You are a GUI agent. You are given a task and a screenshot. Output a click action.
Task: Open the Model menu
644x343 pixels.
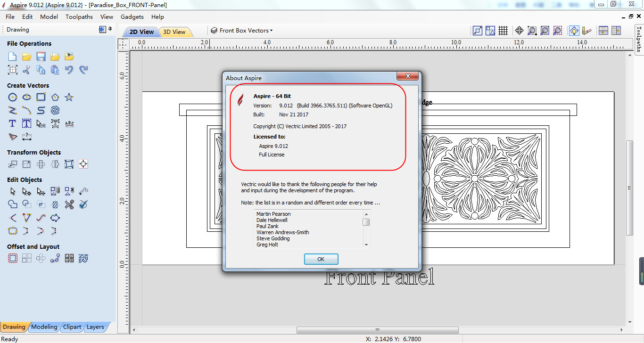point(49,17)
